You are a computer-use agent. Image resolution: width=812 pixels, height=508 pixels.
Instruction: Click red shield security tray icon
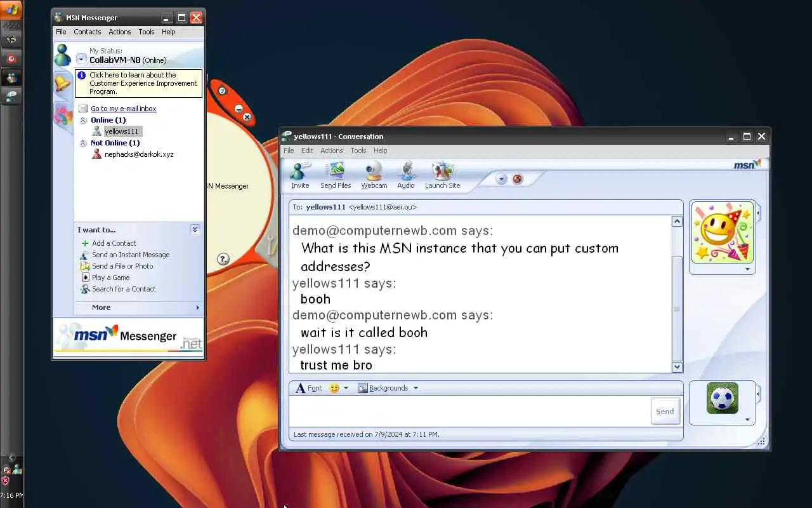pyautogui.click(x=6, y=481)
